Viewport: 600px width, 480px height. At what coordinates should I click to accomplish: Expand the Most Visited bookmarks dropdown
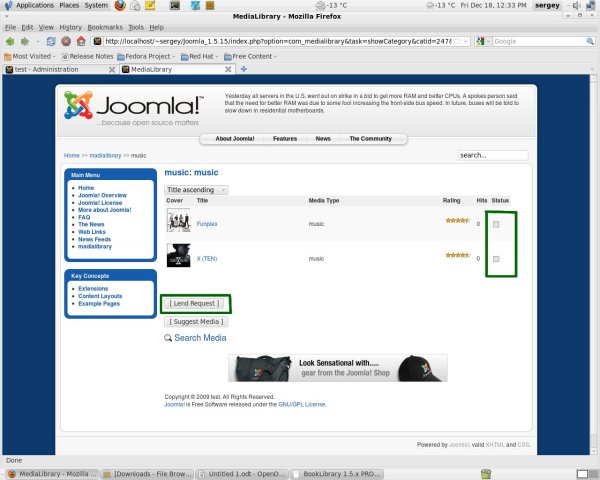[x=30, y=56]
